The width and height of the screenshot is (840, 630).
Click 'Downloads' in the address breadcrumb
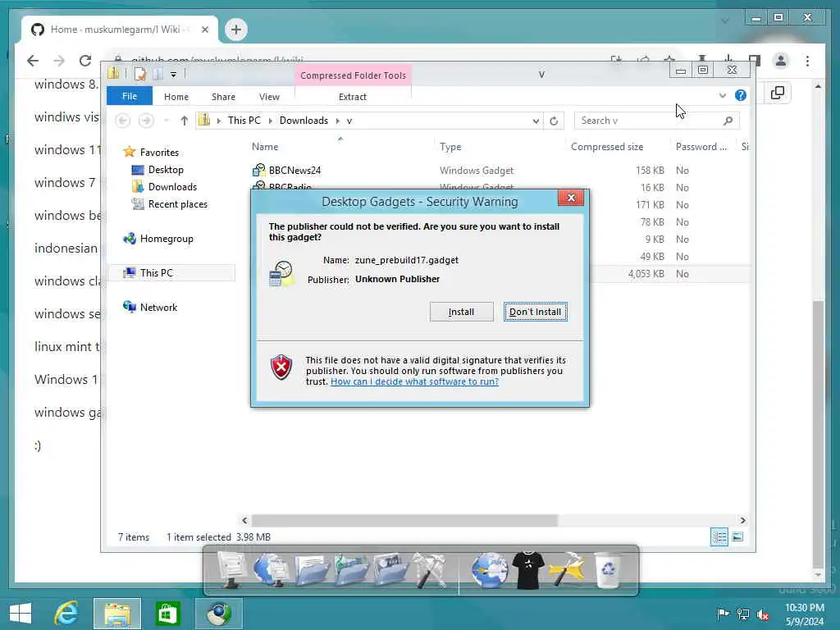(x=304, y=121)
